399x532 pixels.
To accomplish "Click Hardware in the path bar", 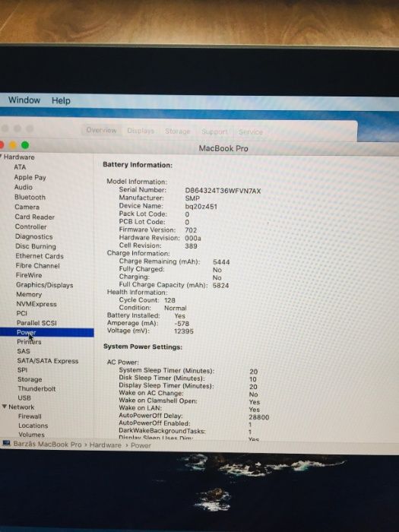I will point(105,445).
